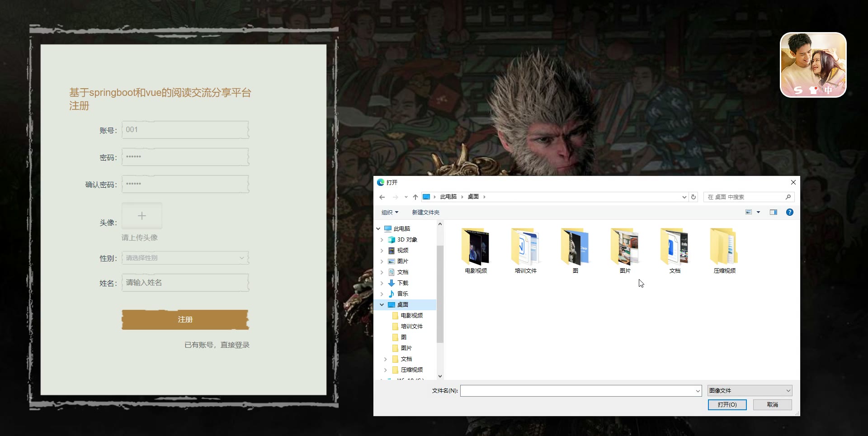Screen dimensions: 868x436
Task: Change the file view layout
Action: pyautogui.click(x=749, y=212)
